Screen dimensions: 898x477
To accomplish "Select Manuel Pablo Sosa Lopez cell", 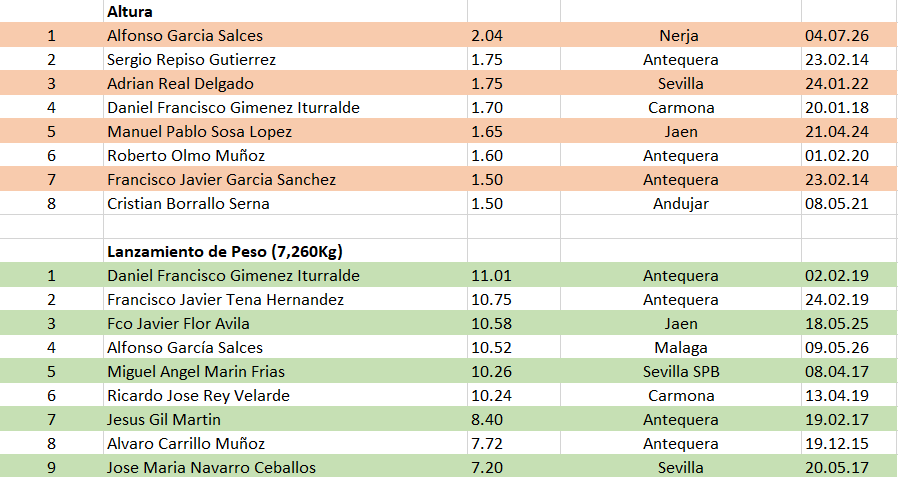I will tap(285, 131).
